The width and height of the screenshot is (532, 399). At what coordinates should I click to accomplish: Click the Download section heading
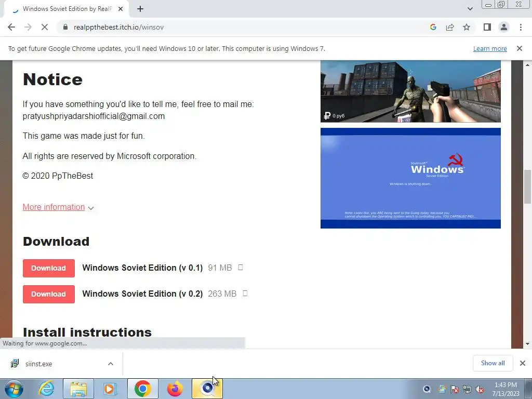tap(56, 242)
